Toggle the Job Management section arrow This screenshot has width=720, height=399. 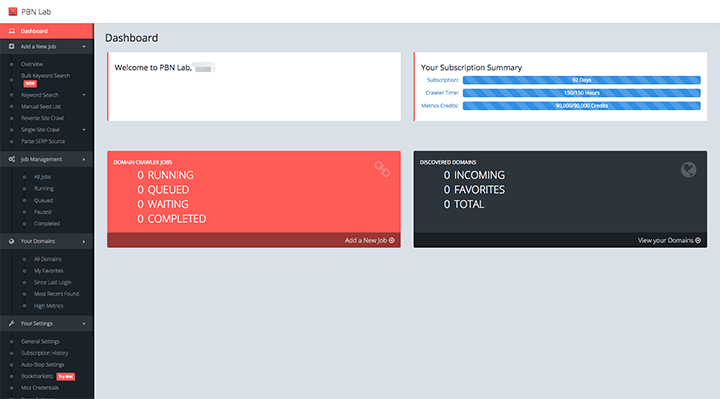tap(84, 159)
